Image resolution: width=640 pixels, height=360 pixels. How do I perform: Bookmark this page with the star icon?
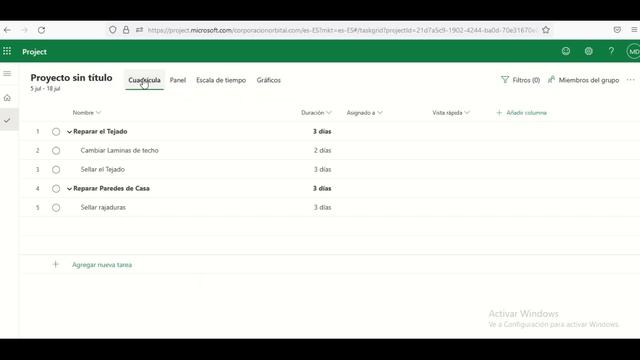546,30
